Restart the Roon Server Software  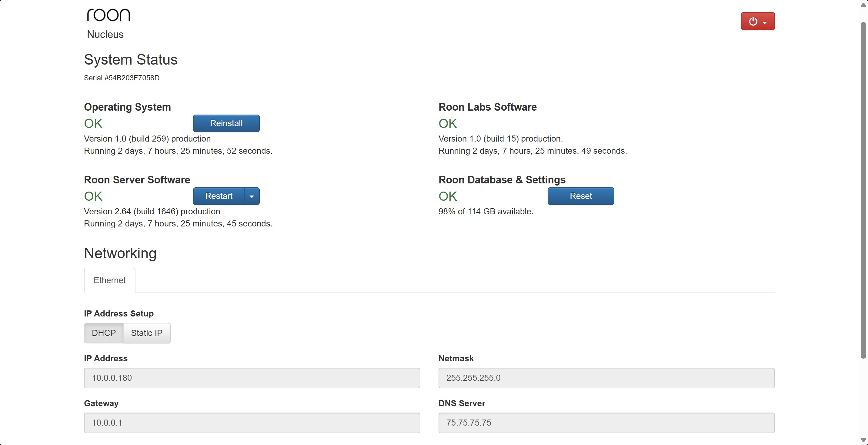219,196
